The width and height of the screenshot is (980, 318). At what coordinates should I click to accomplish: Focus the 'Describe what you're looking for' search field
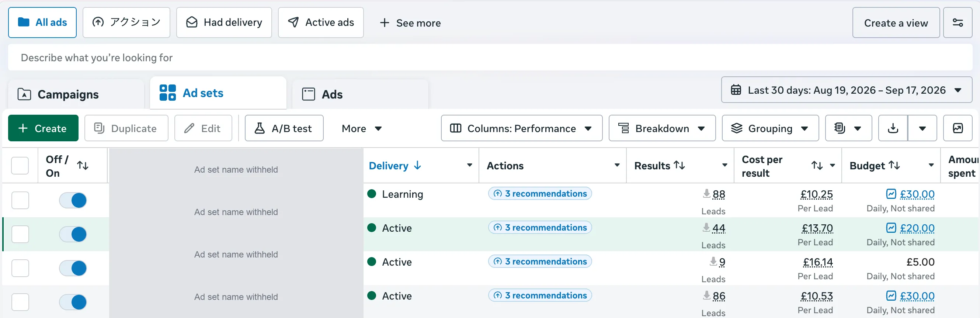pyautogui.click(x=490, y=58)
